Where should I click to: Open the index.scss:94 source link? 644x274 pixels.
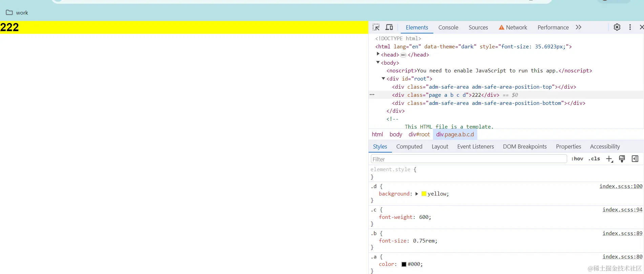click(622, 210)
